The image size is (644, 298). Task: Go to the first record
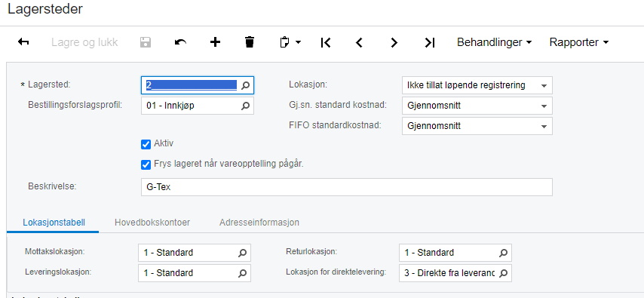(325, 42)
